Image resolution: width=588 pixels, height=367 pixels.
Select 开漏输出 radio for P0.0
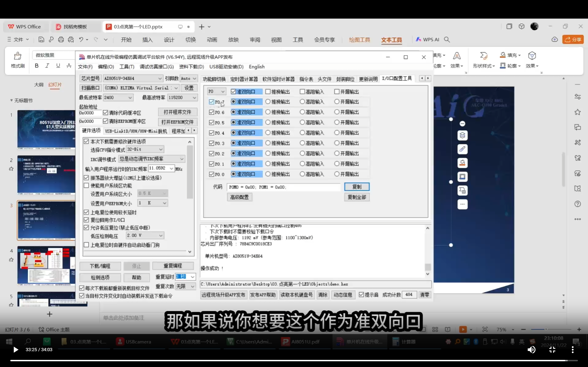point(337,174)
